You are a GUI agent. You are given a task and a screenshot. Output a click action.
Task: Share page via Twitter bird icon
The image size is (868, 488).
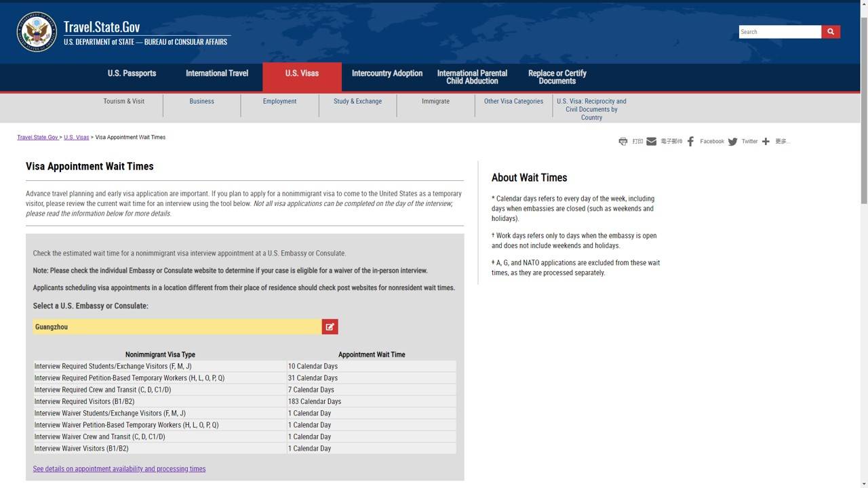[x=732, y=142]
